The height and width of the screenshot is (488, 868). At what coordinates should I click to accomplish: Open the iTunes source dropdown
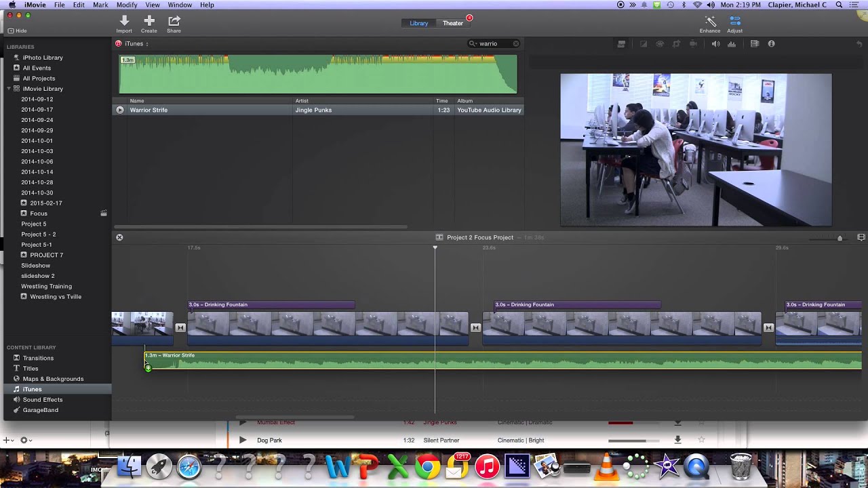[136, 43]
